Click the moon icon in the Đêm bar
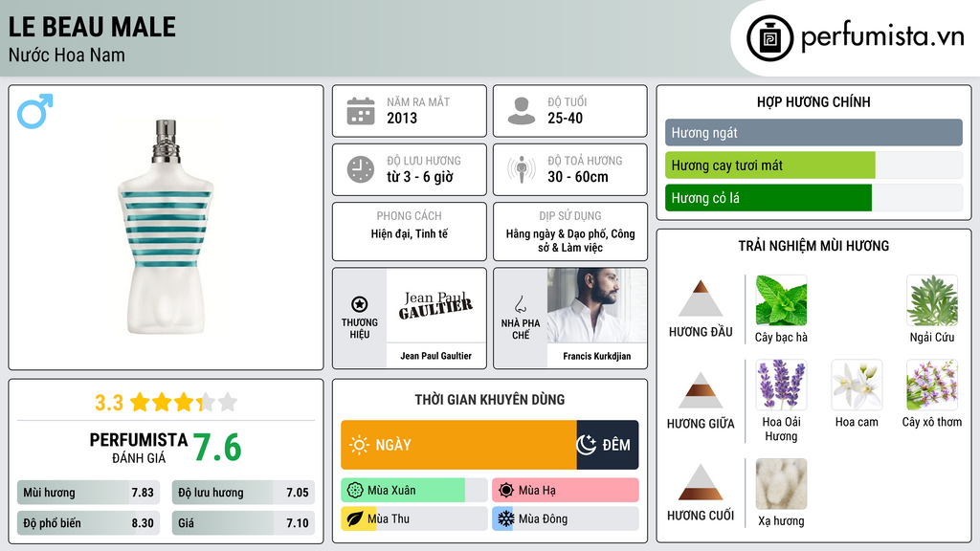The width and height of the screenshot is (980, 551). tap(587, 445)
